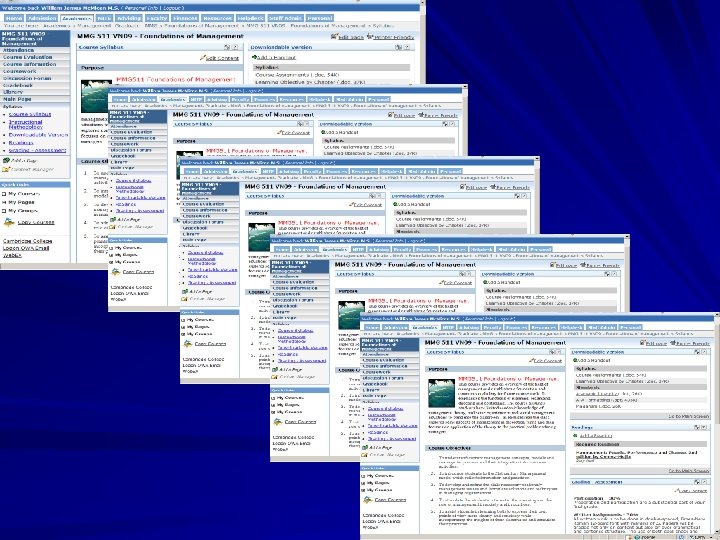
Task: Click Edit Content in frontmost Grading Assessment panel
Action: 690,490
